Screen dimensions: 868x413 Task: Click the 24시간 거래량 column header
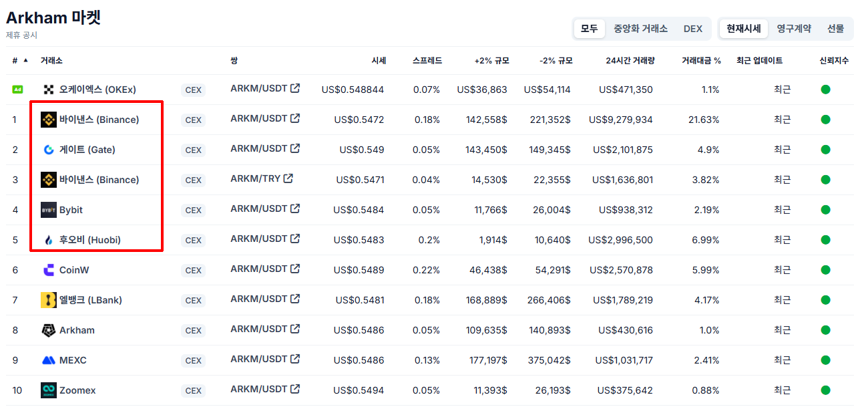coord(630,60)
